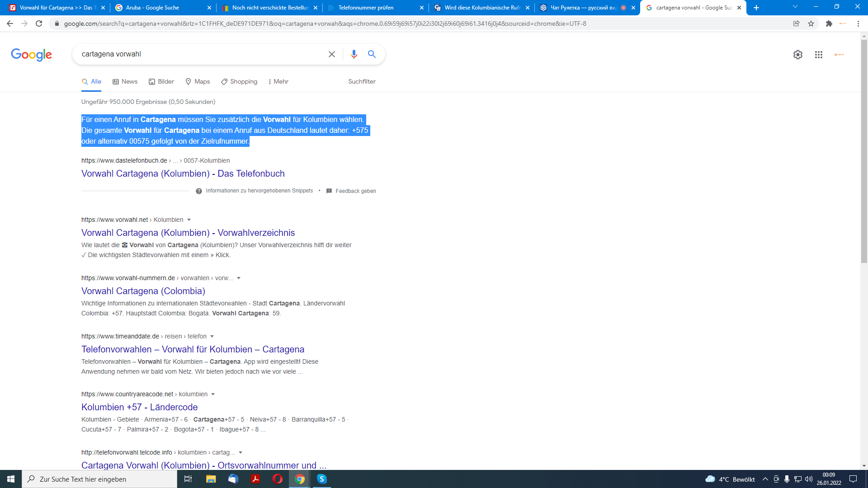
Task: Open Chrome extensions puzzle icon
Action: click(x=829, y=23)
